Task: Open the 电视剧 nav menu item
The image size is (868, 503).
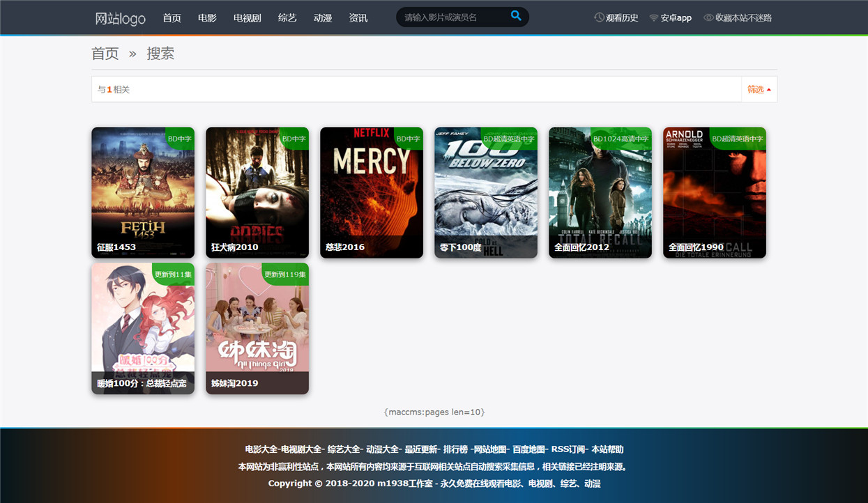Action: pos(248,18)
